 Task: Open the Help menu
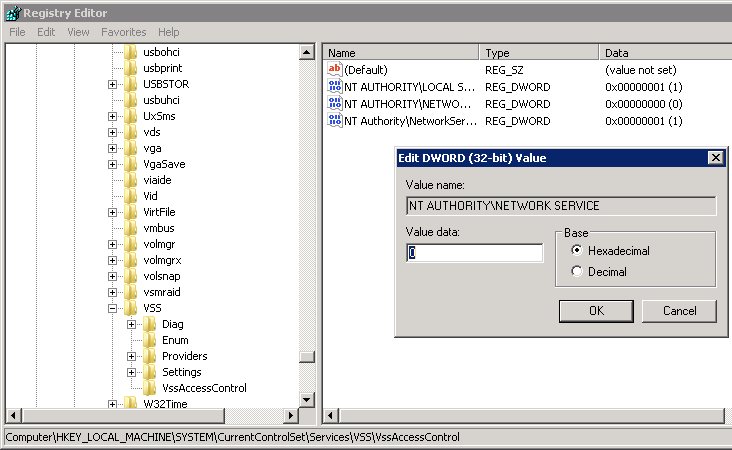pyautogui.click(x=169, y=32)
